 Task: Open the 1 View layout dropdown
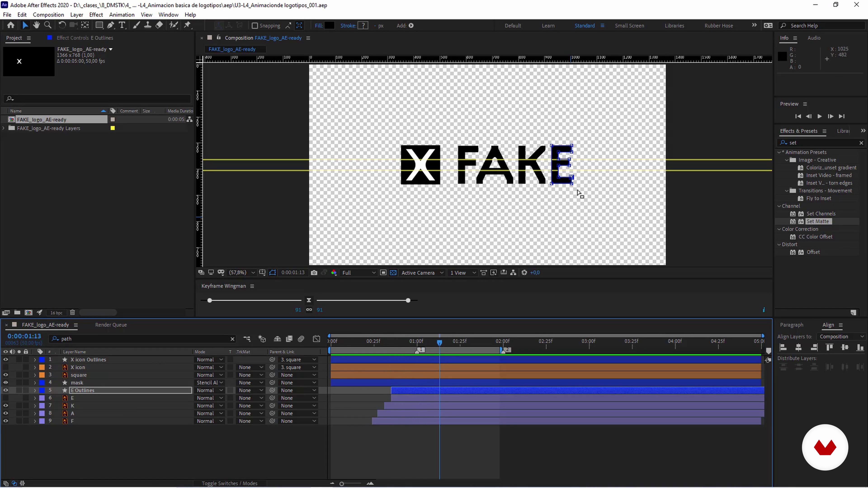click(463, 272)
